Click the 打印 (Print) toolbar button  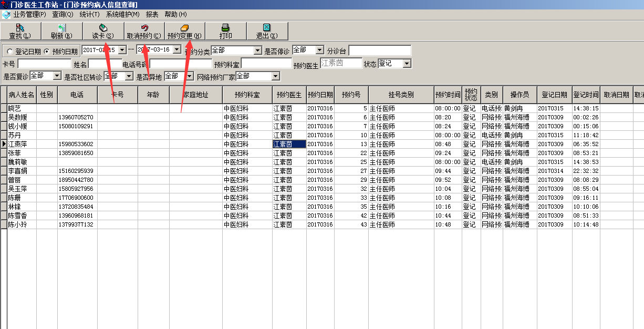(x=225, y=31)
